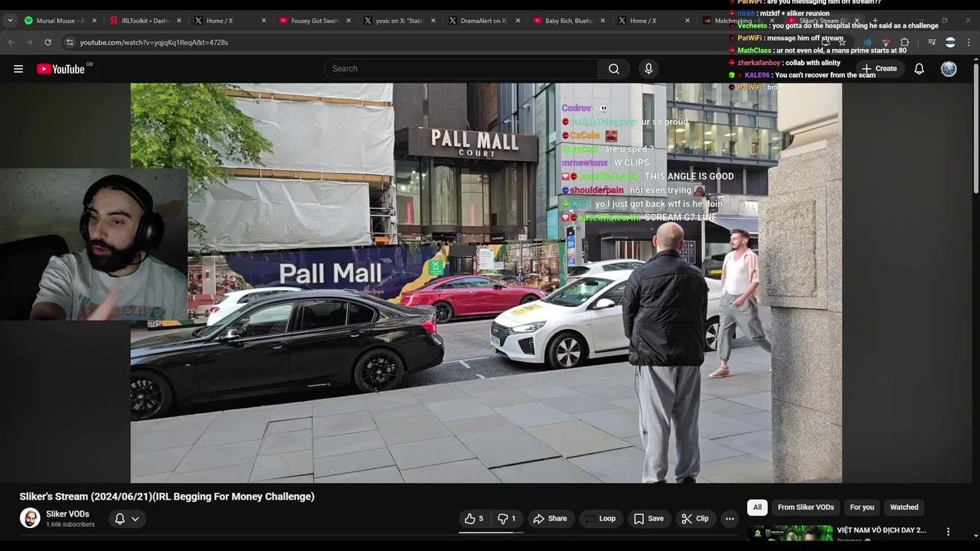This screenshot has height=551, width=980.
Task: Go forward with the browser forward arrow
Action: click(29, 42)
